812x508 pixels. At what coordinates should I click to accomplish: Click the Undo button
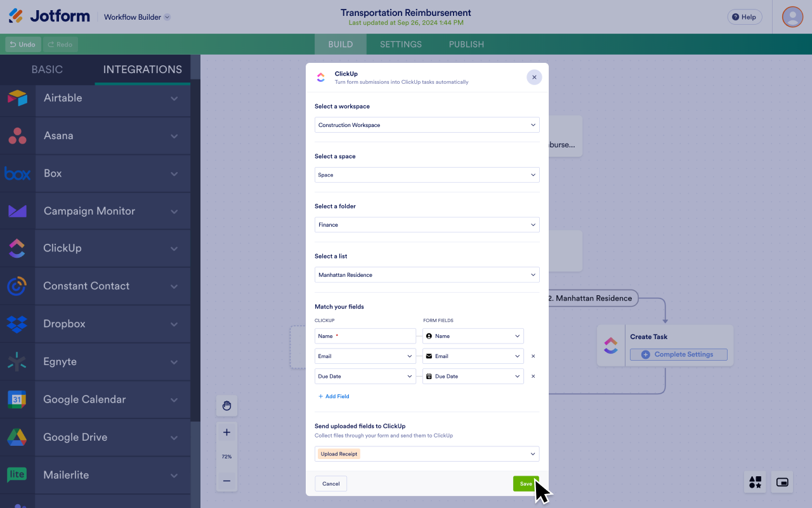click(x=23, y=44)
